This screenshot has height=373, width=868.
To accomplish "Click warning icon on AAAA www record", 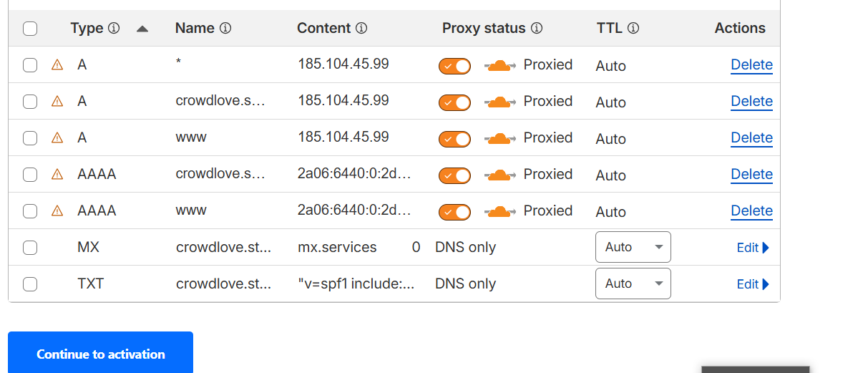I will (x=57, y=211).
